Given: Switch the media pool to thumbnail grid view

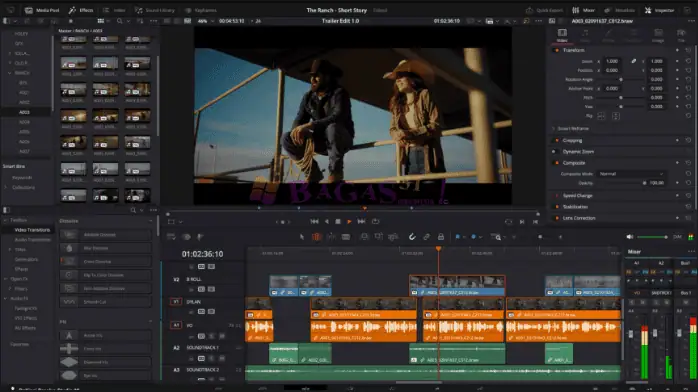Looking at the screenshot, I should tap(101, 21).
